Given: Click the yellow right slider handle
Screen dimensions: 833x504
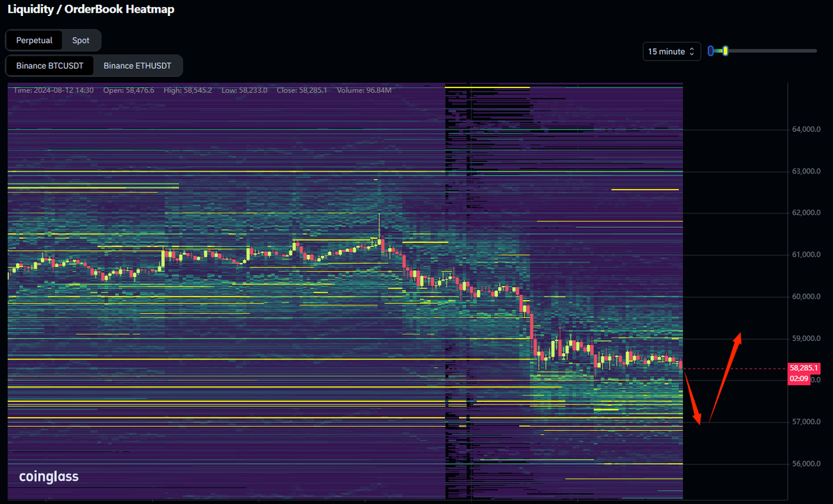Looking at the screenshot, I should click(x=725, y=51).
